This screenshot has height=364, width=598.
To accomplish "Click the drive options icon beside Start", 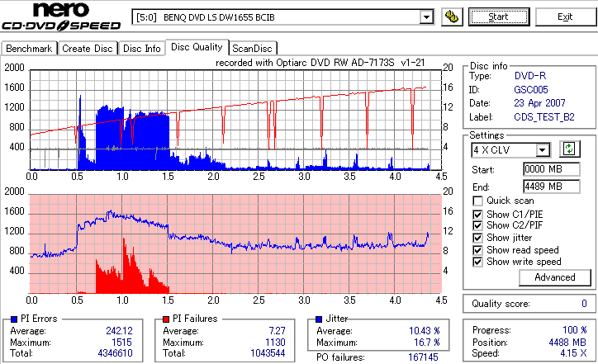I will (x=452, y=17).
